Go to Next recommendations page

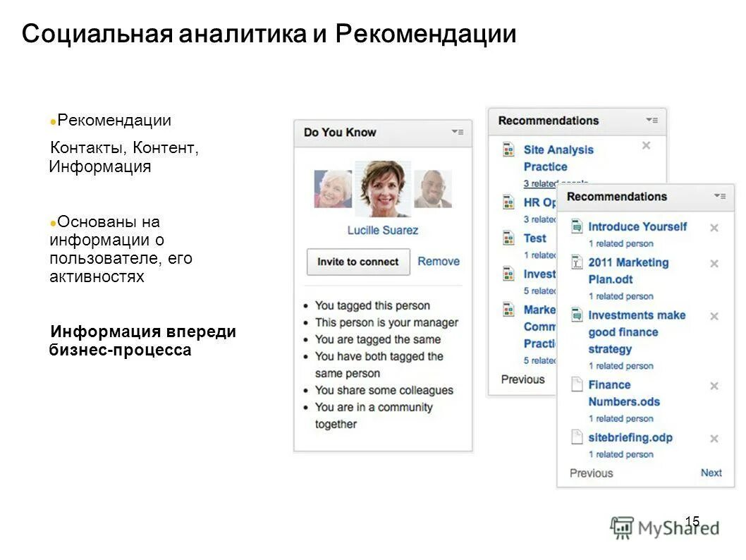click(x=711, y=473)
